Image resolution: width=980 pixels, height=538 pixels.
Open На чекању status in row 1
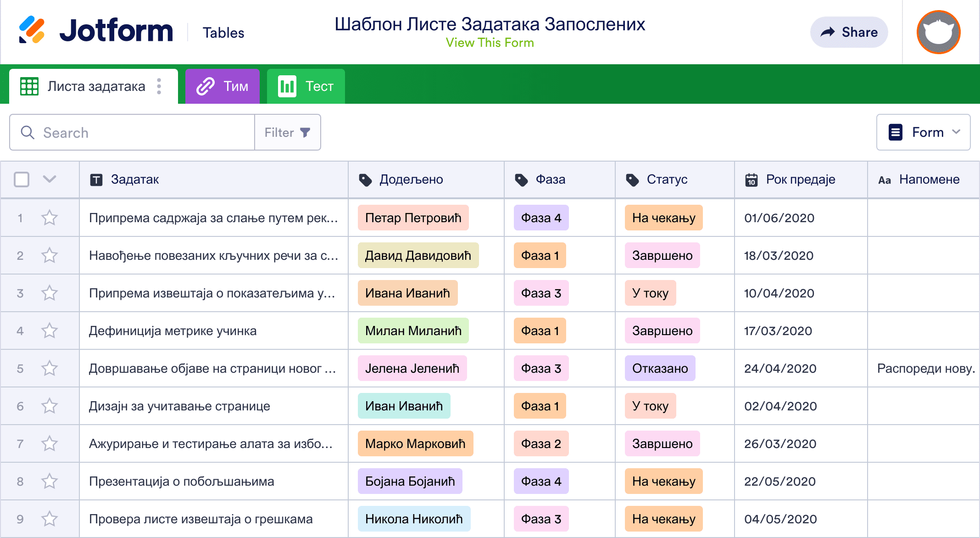tap(663, 218)
